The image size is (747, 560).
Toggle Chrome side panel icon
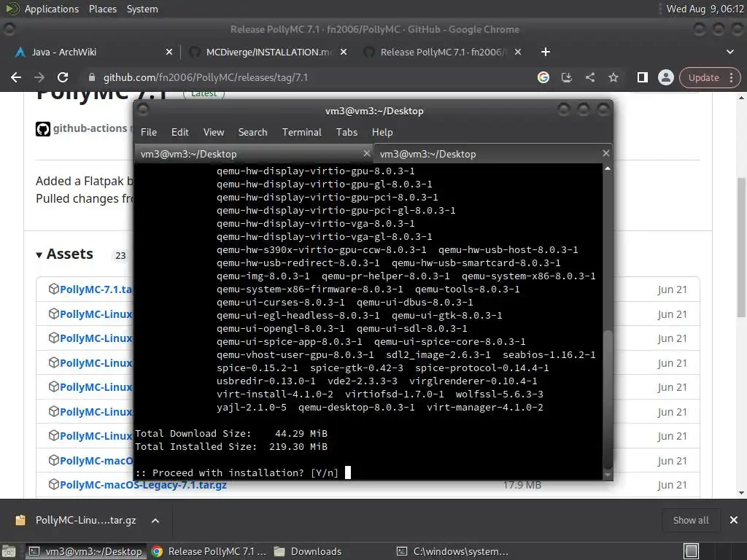click(642, 77)
